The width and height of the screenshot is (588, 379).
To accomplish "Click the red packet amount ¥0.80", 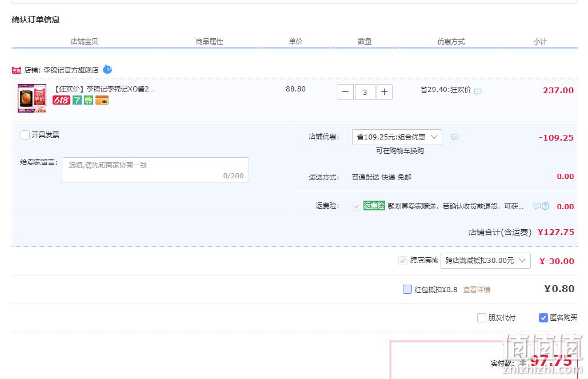I will [x=559, y=289].
